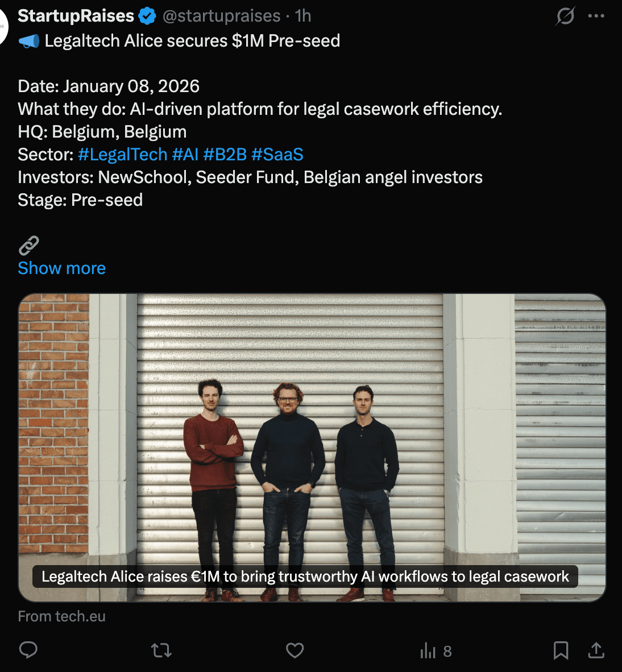Repost this tweet with retweet icon
The height and width of the screenshot is (672, 622).
(x=161, y=650)
